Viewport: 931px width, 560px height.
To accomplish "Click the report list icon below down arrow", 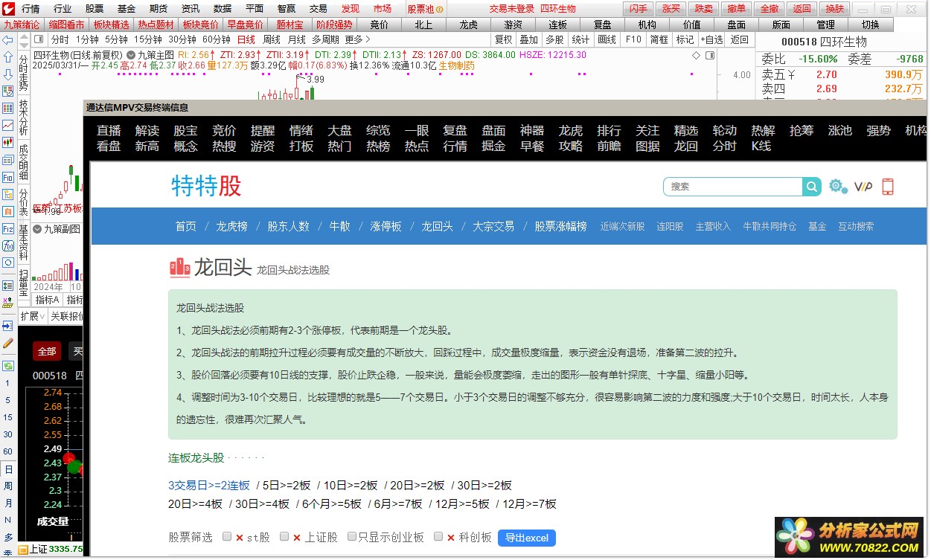I will pyautogui.click(x=7, y=91).
